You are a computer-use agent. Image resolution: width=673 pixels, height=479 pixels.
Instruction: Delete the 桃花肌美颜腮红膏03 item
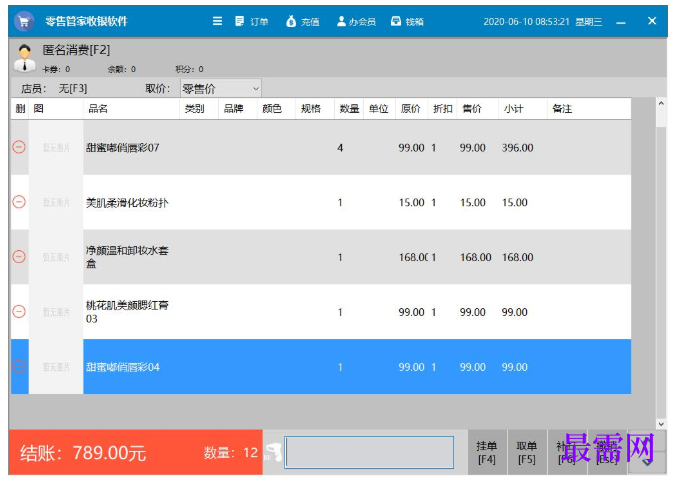[x=19, y=311]
